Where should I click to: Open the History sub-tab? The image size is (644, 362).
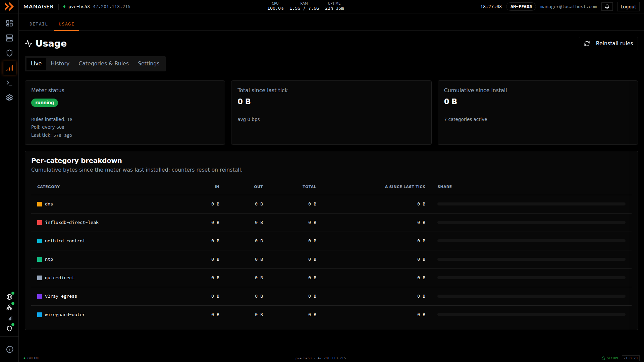click(x=60, y=64)
